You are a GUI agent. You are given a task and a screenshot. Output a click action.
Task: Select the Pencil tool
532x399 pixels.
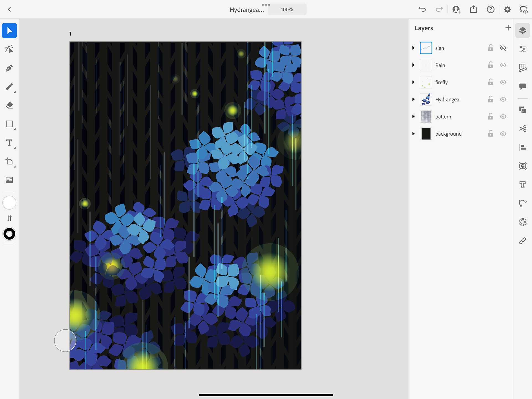click(x=9, y=87)
